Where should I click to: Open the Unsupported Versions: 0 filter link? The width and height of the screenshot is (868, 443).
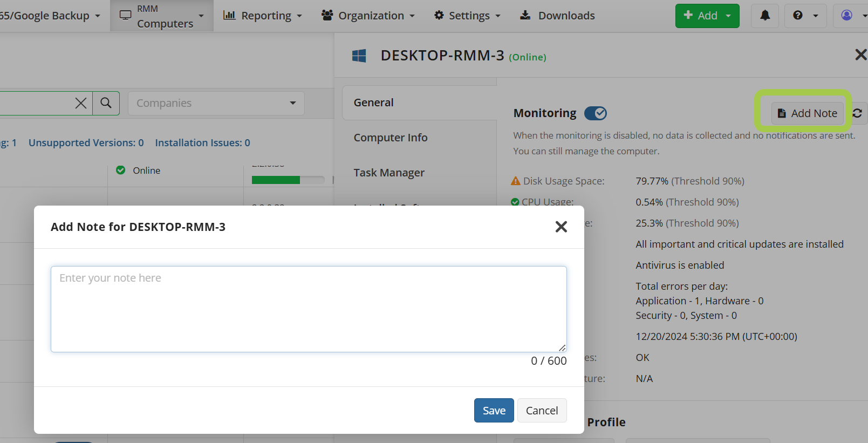click(86, 143)
